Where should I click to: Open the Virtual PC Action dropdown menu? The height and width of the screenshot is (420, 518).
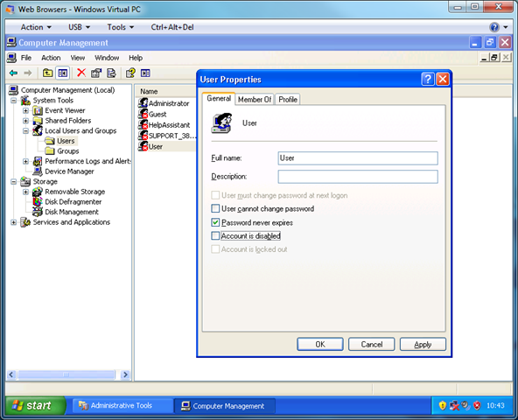tap(36, 27)
